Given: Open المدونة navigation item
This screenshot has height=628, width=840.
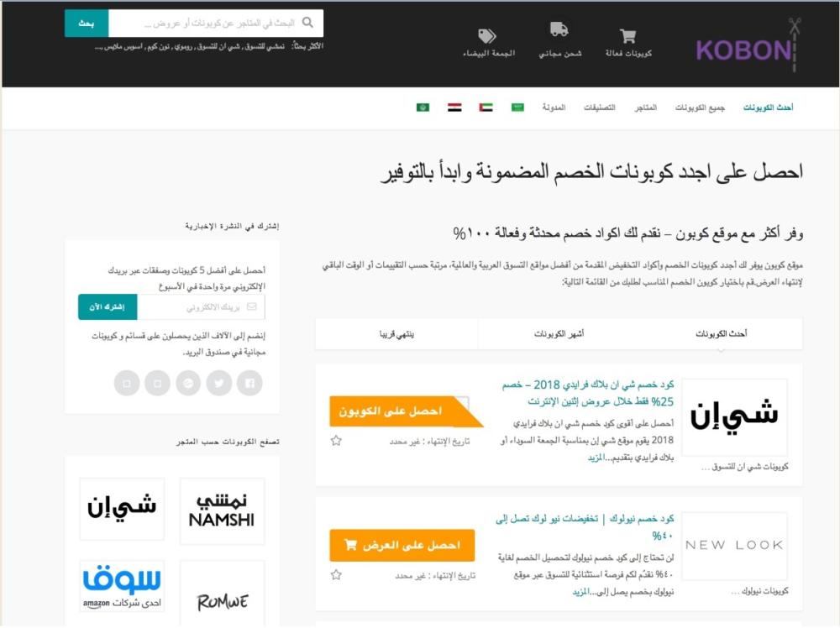Looking at the screenshot, I should pyautogui.click(x=554, y=107).
